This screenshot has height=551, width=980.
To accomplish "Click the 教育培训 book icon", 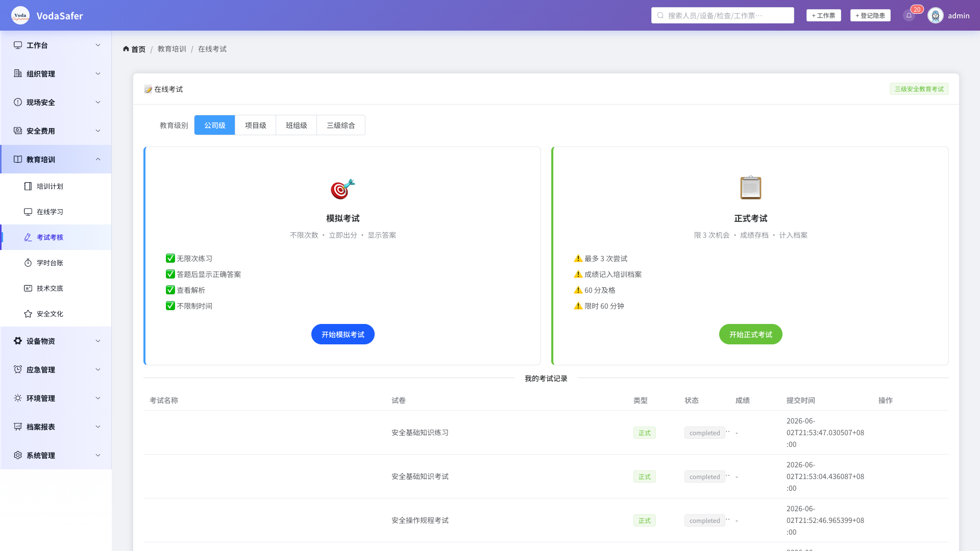I will tap(18, 159).
